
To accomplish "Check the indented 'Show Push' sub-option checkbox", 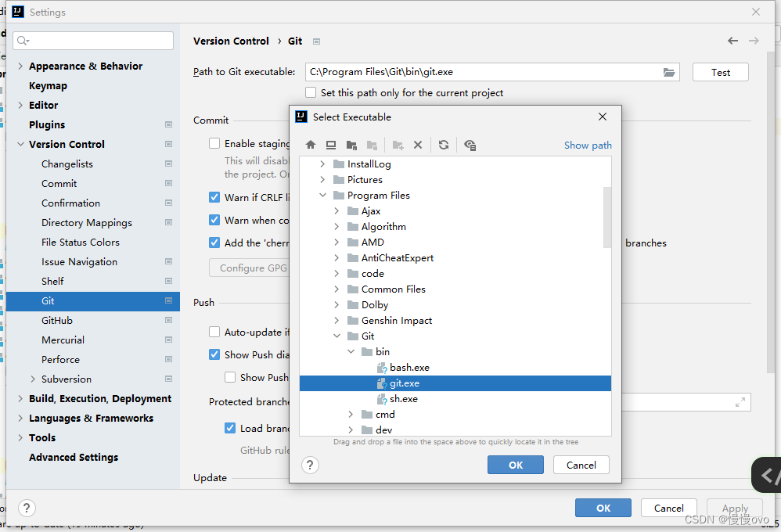I will point(229,377).
